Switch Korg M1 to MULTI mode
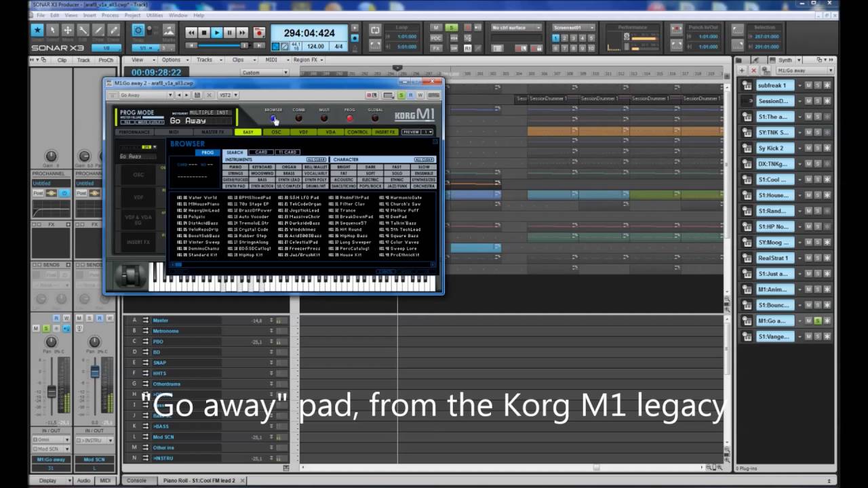This screenshot has height=488, width=868. click(x=324, y=118)
